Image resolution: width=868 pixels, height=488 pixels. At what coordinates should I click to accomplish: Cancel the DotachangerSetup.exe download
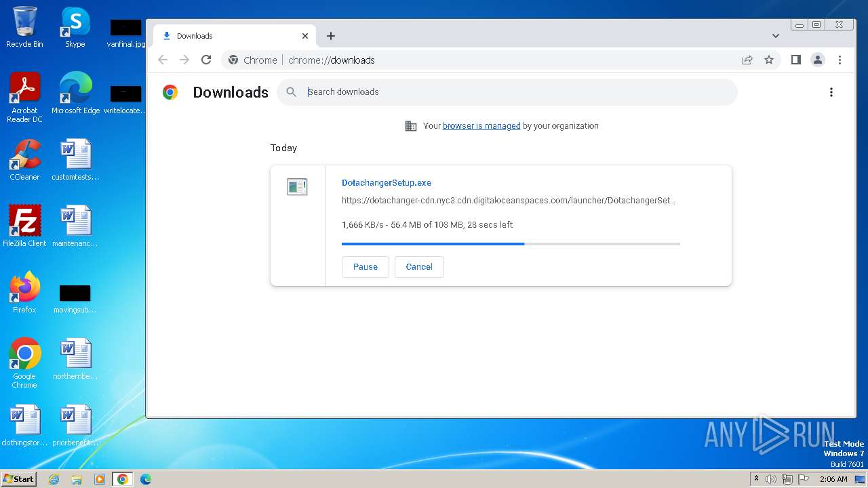pos(419,267)
